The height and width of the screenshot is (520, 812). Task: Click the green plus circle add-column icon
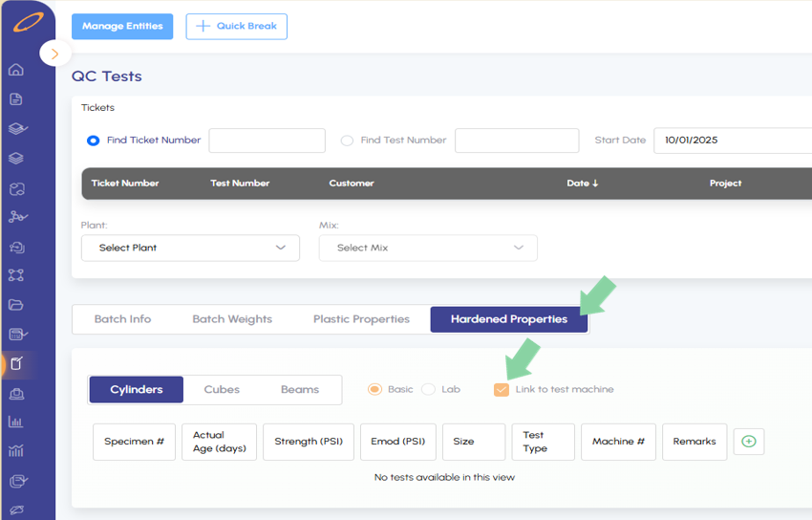[x=749, y=442]
